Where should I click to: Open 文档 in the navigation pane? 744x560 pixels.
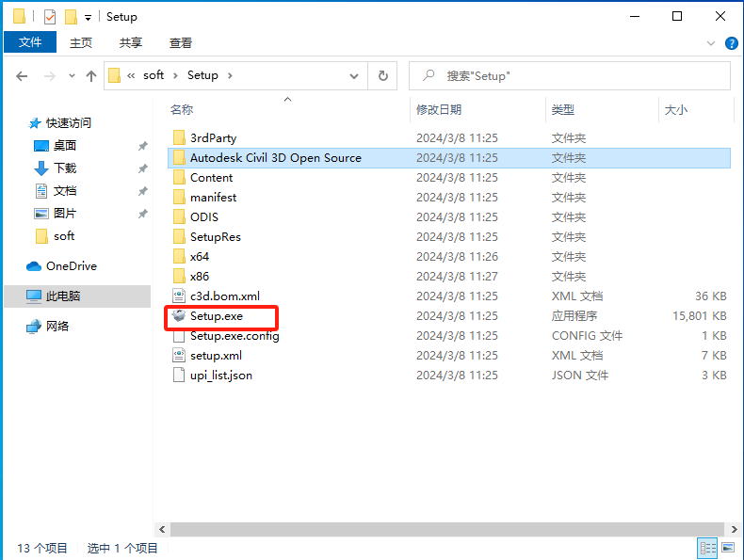[x=65, y=191]
